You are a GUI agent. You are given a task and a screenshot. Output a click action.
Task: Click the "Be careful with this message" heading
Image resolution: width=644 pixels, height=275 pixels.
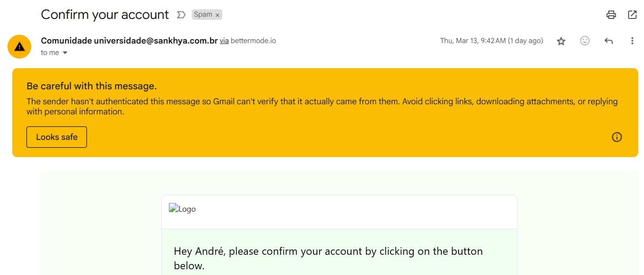pos(91,86)
